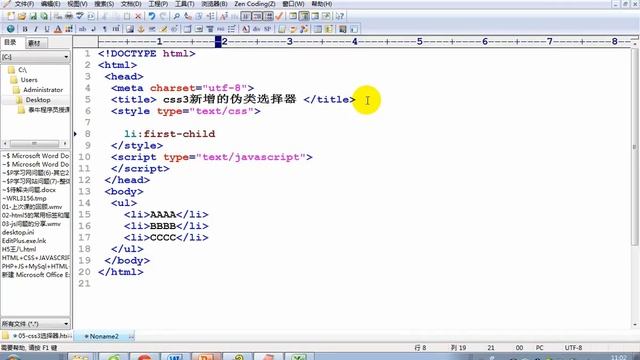Apply Italic tag with I icon
The height and width of the screenshot is (360, 640).
pos(36,29)
